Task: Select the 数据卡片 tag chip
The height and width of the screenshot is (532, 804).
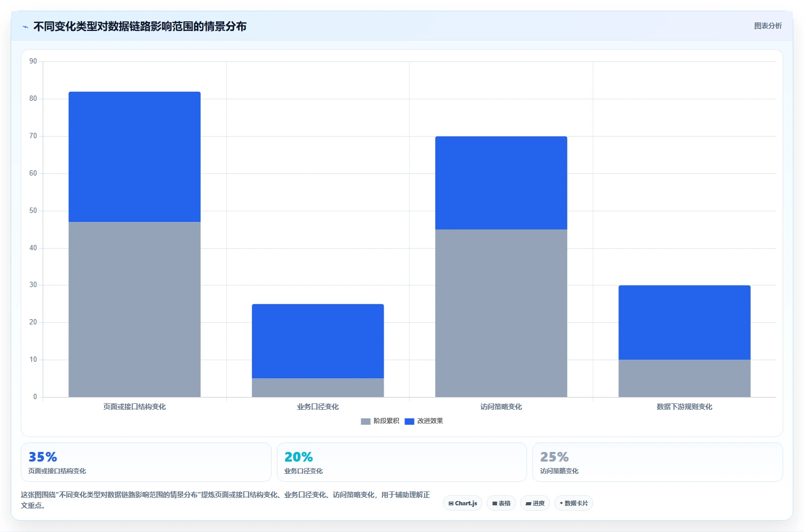Action: click(574, 503)
